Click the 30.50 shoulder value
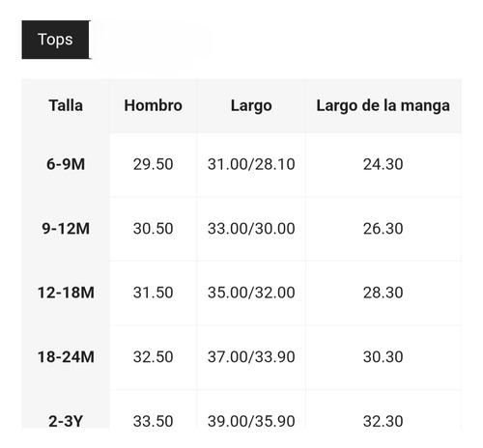 click(x=154, y=229)
